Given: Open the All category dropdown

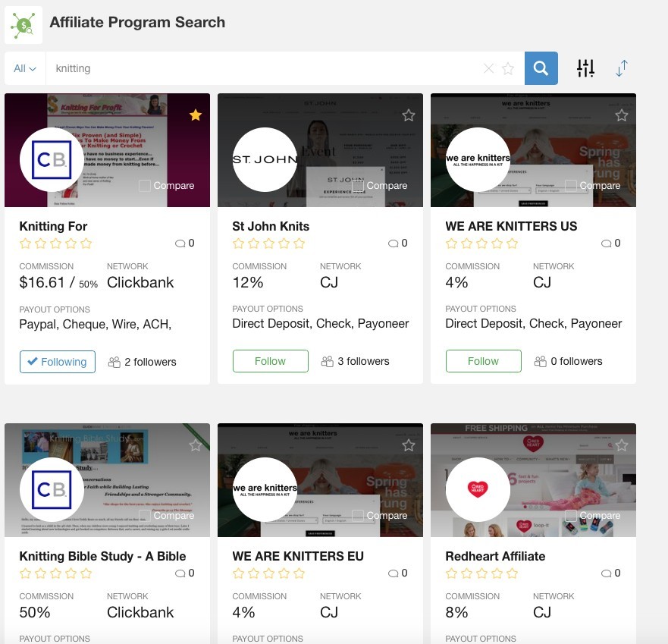Looking at the screenshot, I should pyautogui.click(x=25, y=68).
